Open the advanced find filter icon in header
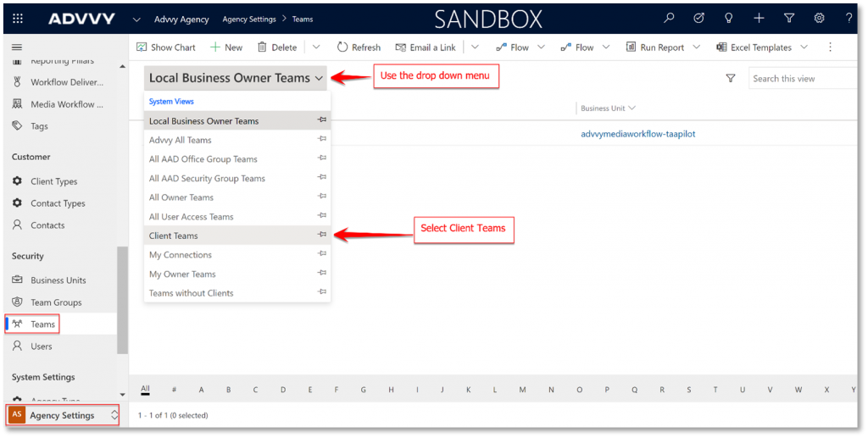 point(789,18)
